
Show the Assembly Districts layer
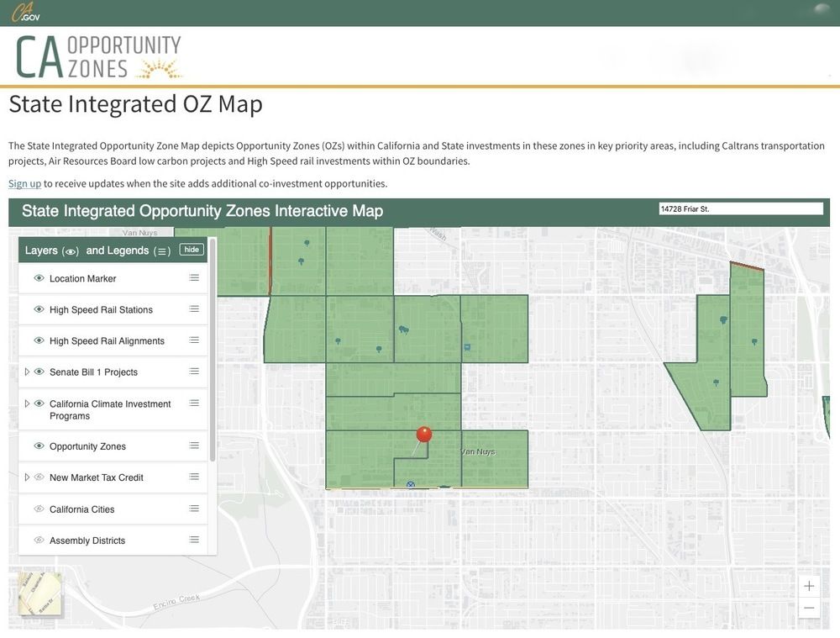(39, 540)
